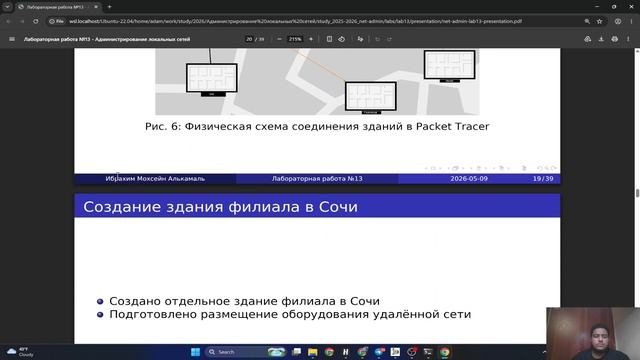Click the address bar zoom magnifier icon
Screen dimensions: 640x360
click(587, 21)
